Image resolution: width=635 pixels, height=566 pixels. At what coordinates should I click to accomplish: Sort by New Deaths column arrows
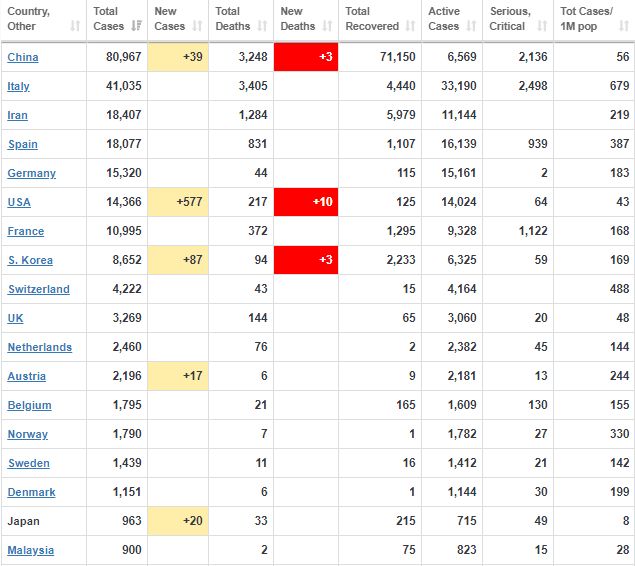tap(328, 26)
